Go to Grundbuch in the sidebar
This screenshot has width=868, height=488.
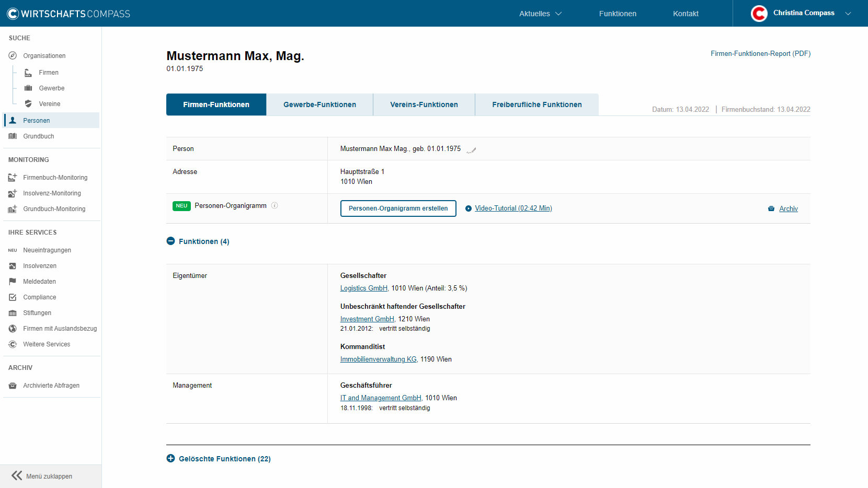[x=39, y=136]
